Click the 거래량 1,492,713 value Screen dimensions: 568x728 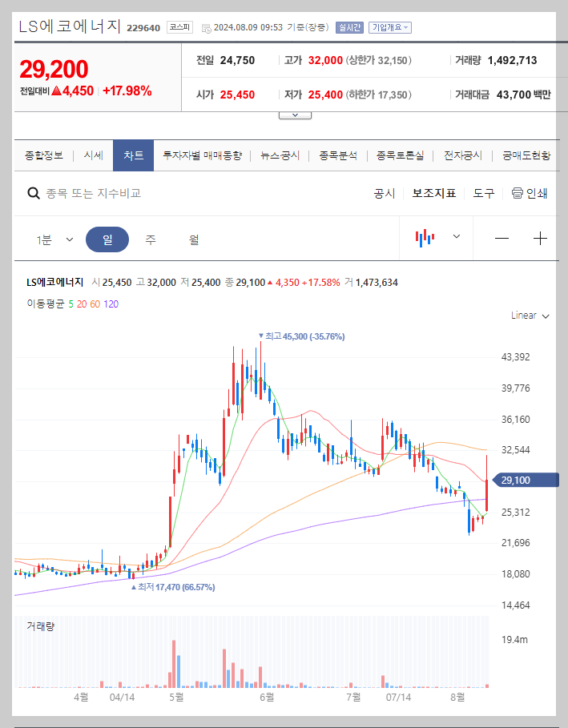[x=512, y=60]
